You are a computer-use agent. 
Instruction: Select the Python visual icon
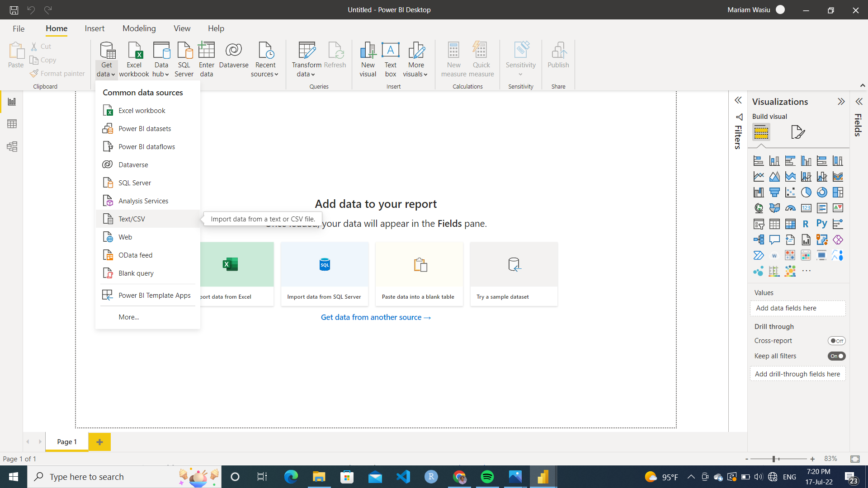[821, 224]
